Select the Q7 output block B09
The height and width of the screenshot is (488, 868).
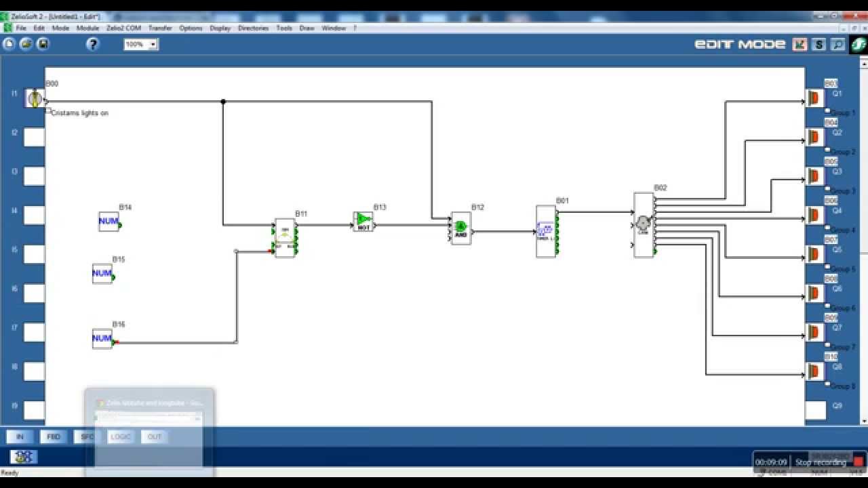click(x=814, y=333)
